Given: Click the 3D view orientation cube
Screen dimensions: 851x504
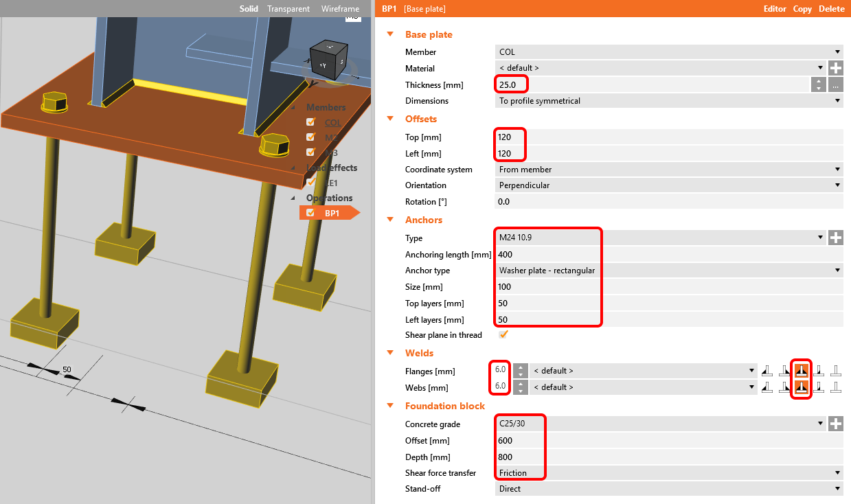Looking at the screenshot, I should coord(328,60).
